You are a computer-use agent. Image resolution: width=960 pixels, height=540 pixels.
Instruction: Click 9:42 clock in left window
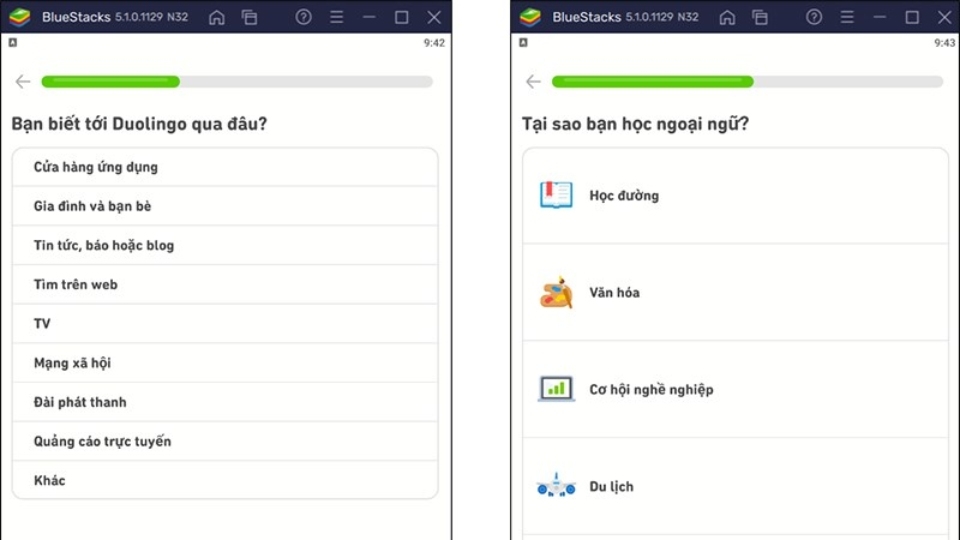(434, 43)
